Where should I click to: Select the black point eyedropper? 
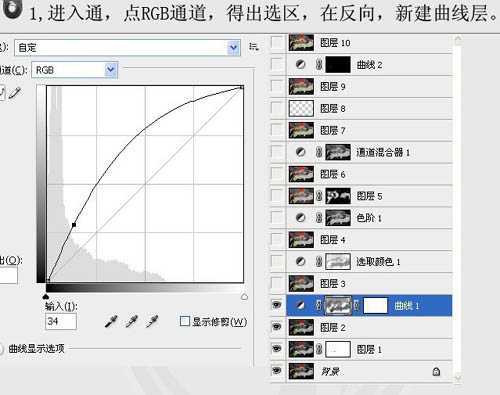tap(111, 321)
